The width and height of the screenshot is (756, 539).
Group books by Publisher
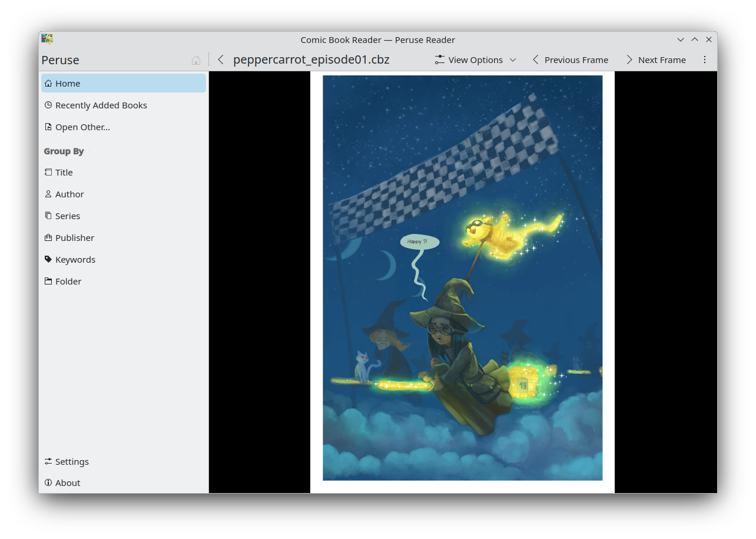(74, 238)
